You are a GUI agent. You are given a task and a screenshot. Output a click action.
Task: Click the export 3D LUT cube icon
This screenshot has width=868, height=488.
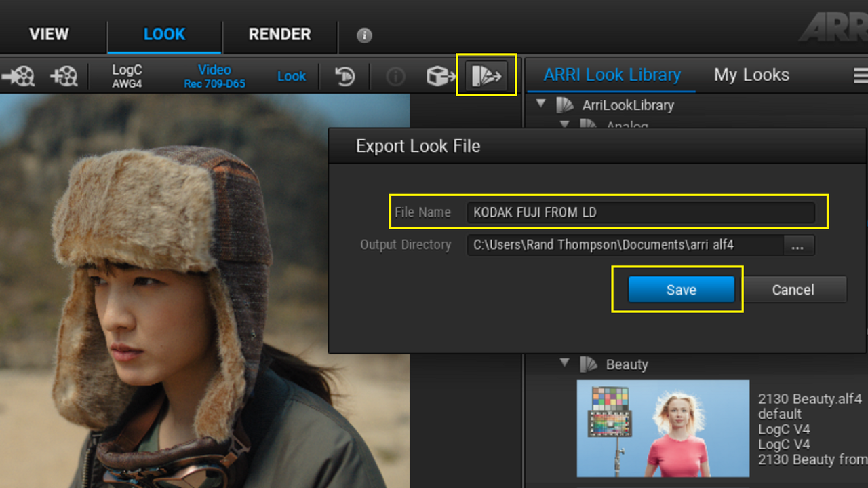(440, 76)
